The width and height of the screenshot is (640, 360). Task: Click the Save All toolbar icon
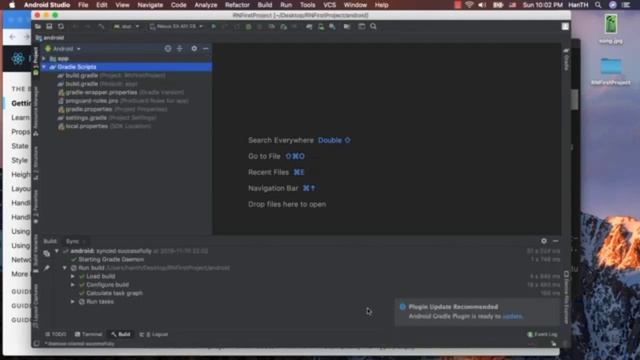coord(49,27)
